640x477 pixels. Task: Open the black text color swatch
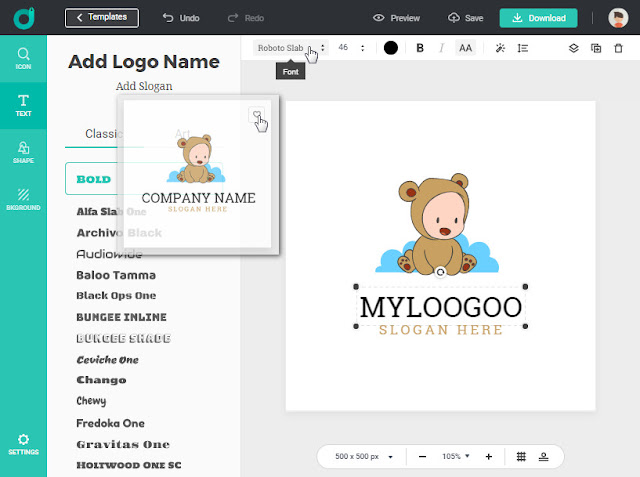(x=391, y=48)
